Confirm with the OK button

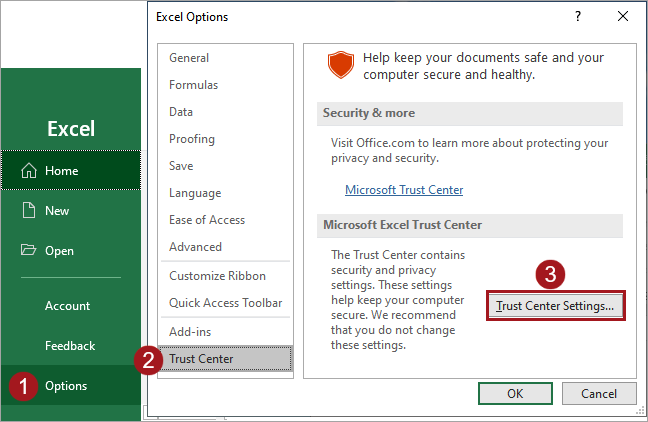(x=515, y=393)
